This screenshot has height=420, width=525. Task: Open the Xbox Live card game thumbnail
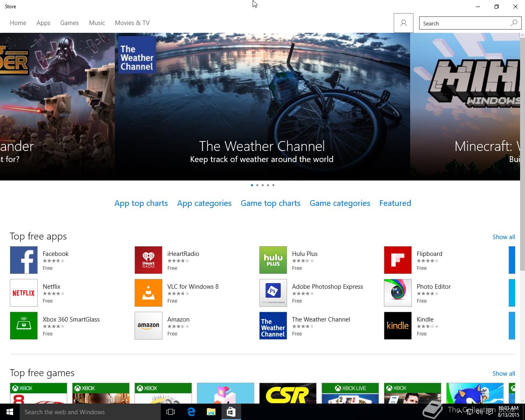click(x=350, y=393)
